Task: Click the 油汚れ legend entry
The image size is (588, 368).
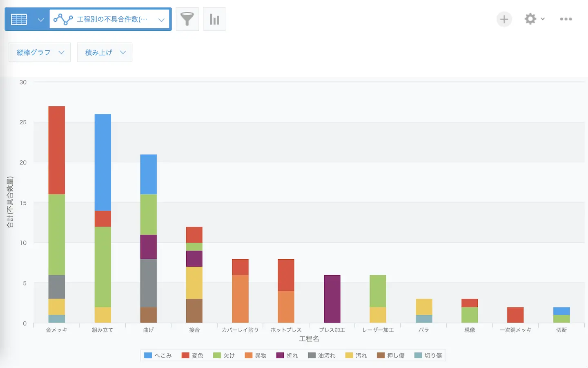Action: [x=322, y=355]
